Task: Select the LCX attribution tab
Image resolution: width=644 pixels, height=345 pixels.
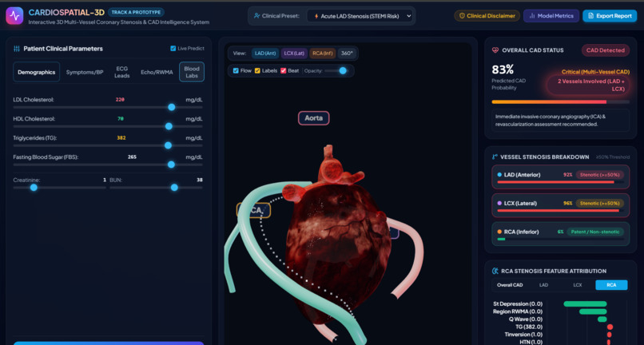Action: click(578, 285)
